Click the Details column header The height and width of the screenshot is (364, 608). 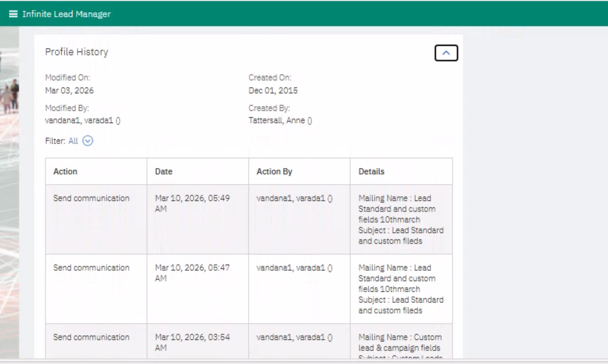click(x=371, y=172)
